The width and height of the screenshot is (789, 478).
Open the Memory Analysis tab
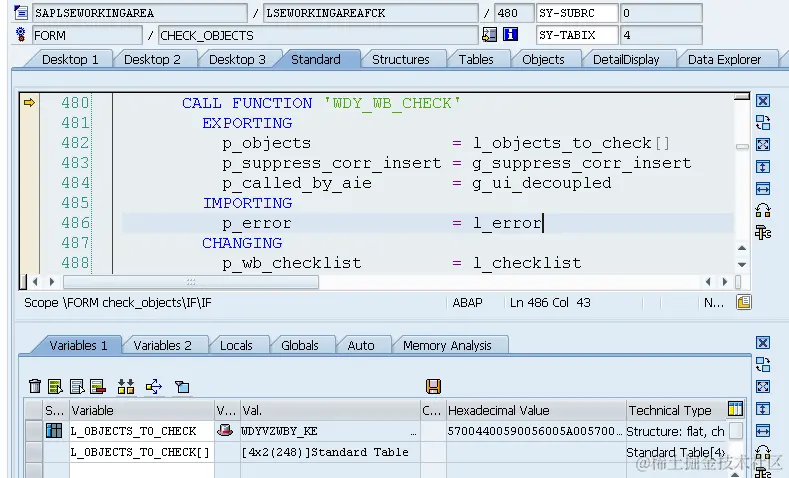(x=447, y=345)
